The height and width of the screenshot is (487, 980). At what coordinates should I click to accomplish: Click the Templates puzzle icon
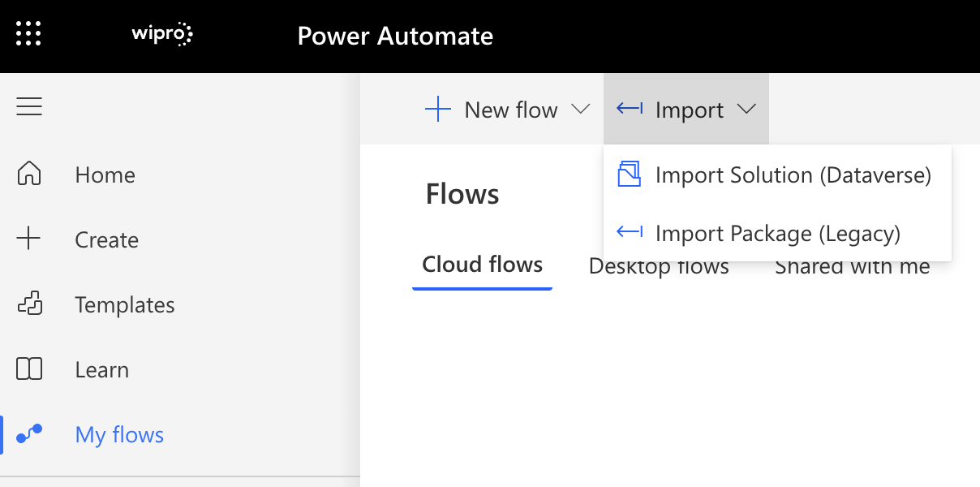[29, 304]
